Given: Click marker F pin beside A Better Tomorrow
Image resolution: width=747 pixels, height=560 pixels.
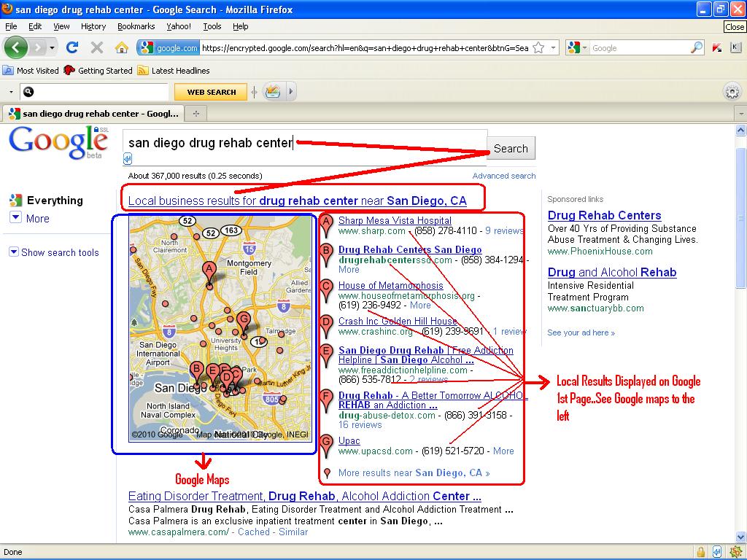Looking at the screenshot, I should click(x=326, y=400).
